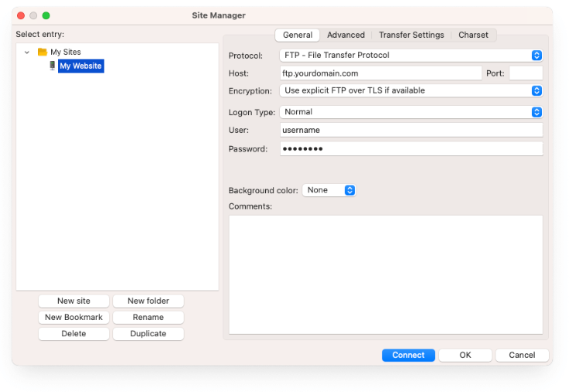Screen dimensions: 579x392
Task: Switch to the General tab
Action: (x=298, y=35)
